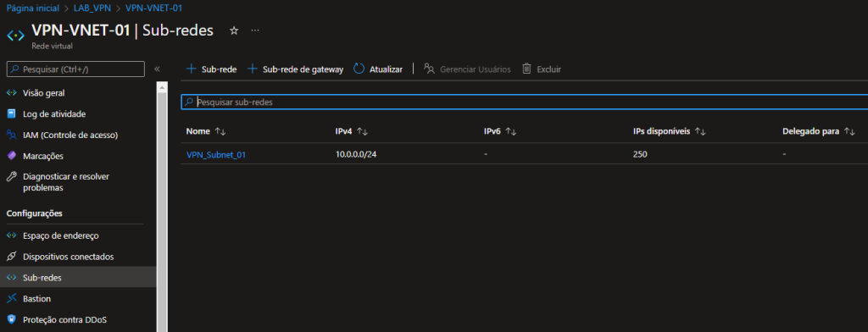Sort by Nome column arrows
This screenshot has width=868, height=332.
(x=220, y=131)
